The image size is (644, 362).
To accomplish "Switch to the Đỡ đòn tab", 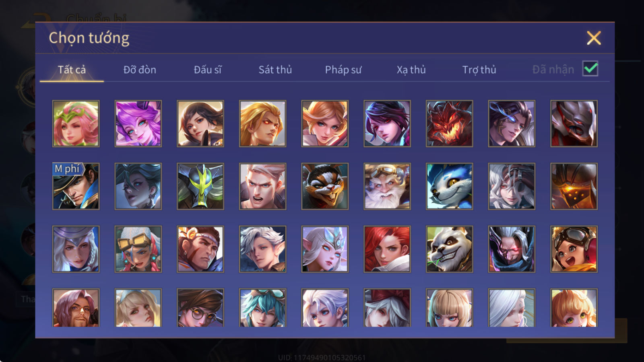I will click(x=140, y=70).
